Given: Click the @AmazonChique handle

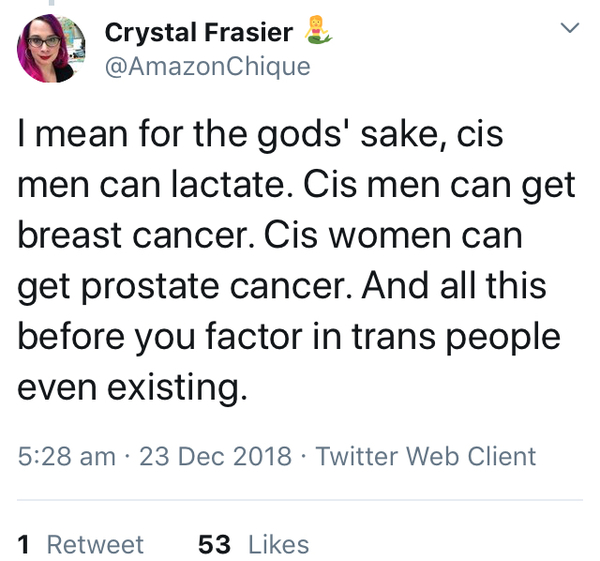Looking at the screenshot, I should click(x=208, y=66).
